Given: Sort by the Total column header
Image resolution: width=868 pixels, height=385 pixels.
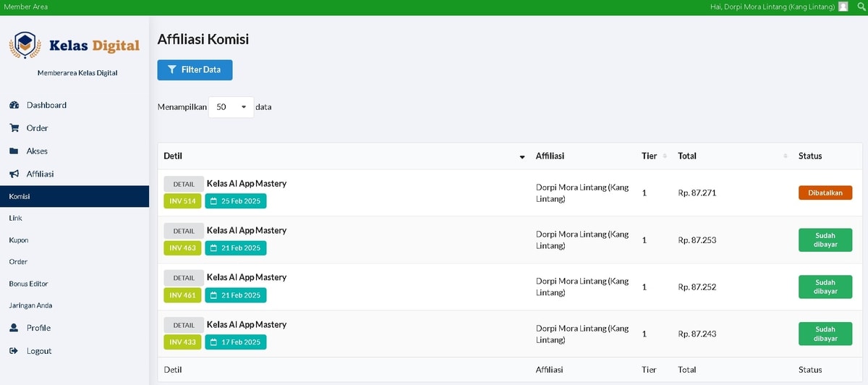Looking at the screenshot, I should 732,156.
